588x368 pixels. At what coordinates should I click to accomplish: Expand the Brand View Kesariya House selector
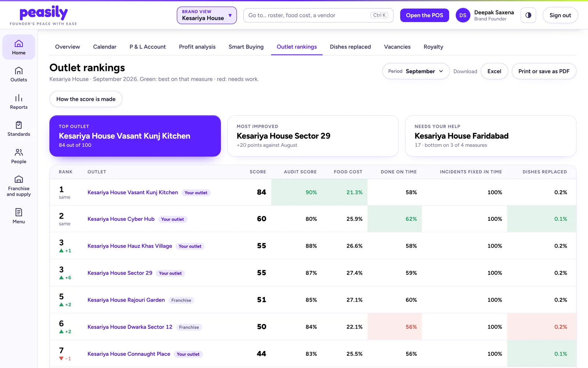pos(207,15)
